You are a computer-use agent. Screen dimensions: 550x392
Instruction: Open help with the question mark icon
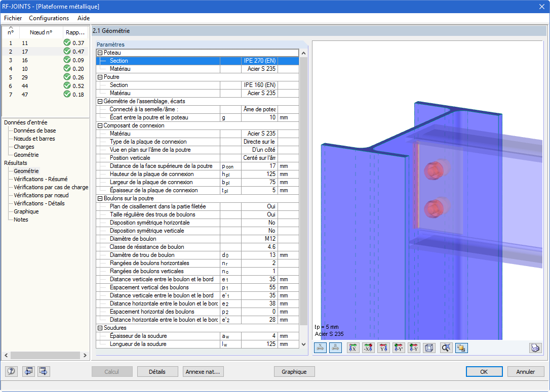click(11, 371)
